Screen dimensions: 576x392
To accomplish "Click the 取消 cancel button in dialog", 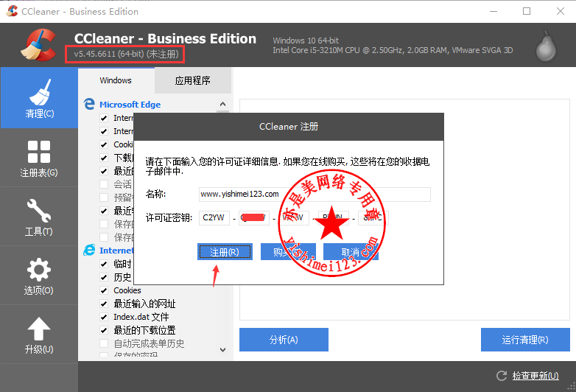I will pyautogui.click(x=351, y=252).
